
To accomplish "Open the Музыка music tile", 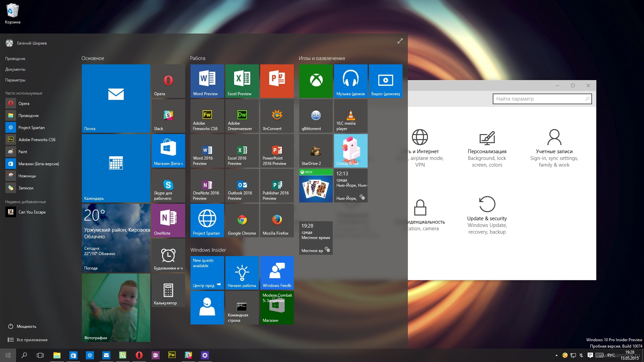I will pos(351,81).
